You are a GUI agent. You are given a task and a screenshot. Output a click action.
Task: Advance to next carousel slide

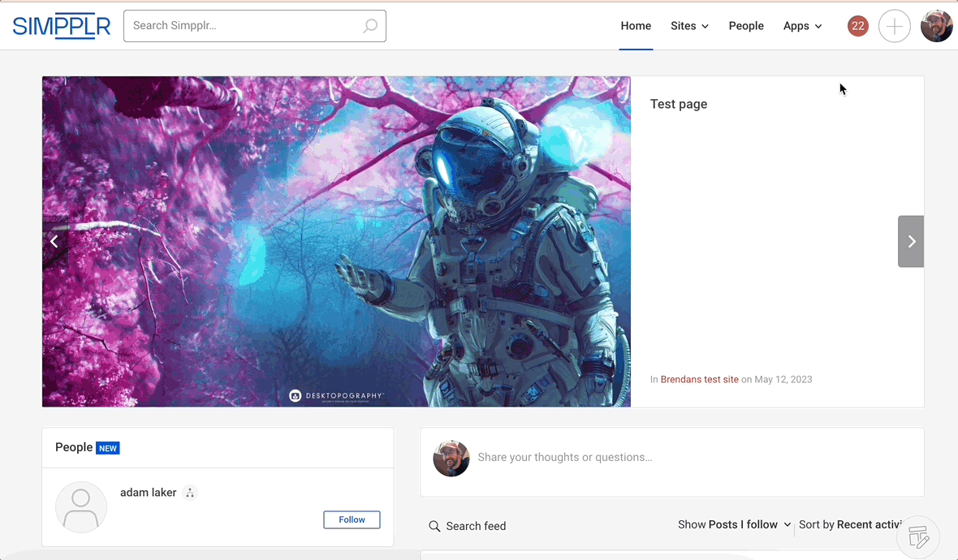911,241
